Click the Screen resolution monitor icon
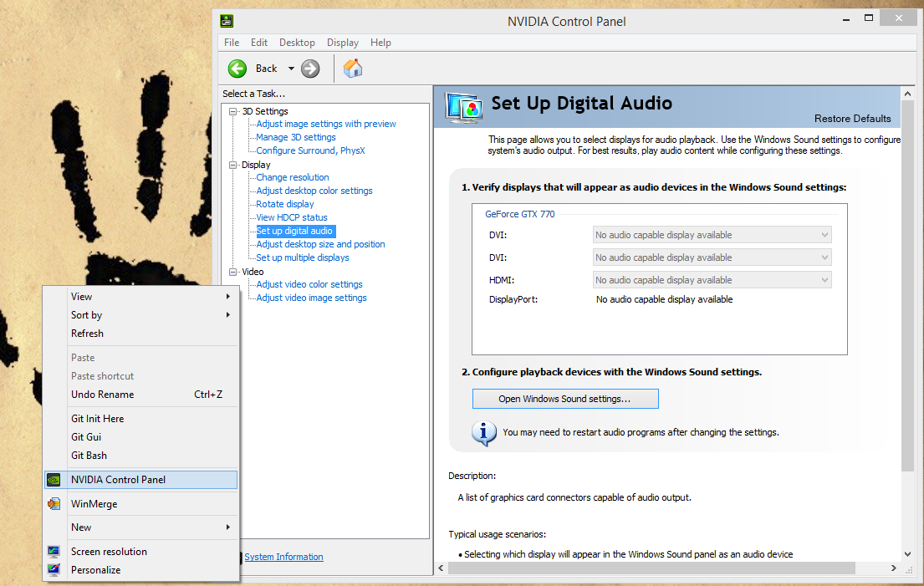Viewport: 924px width, 586px height. pos(54,552)
